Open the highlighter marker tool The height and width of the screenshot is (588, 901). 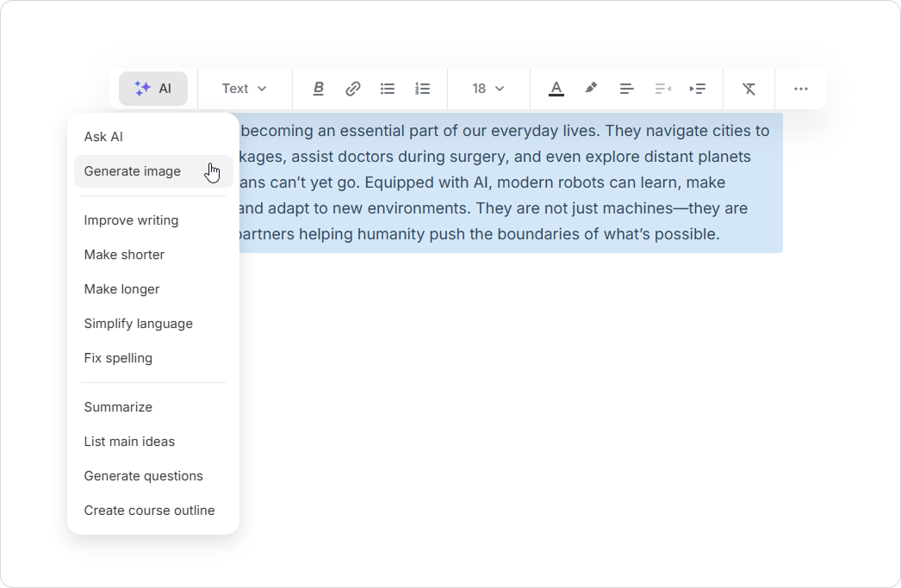point(591,89)
